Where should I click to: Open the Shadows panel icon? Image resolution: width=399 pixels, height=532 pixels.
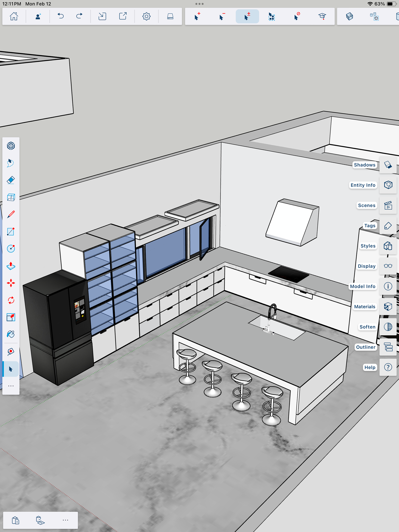pos(388,165)
